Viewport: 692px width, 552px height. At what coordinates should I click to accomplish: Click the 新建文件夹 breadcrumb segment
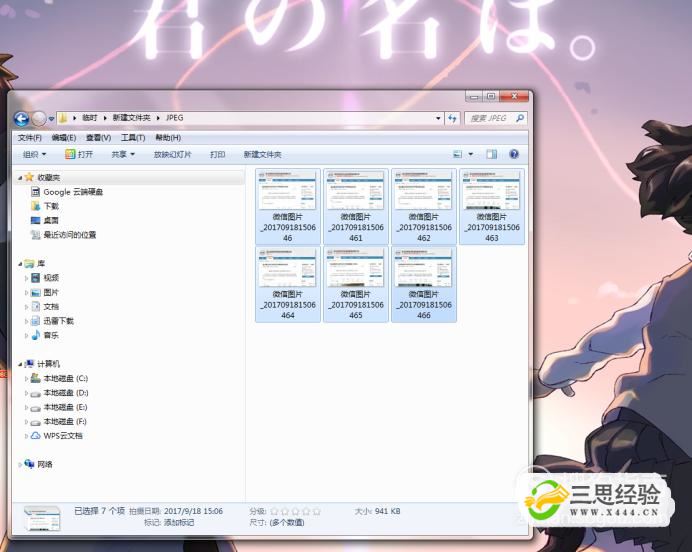(x=132, y=118)
